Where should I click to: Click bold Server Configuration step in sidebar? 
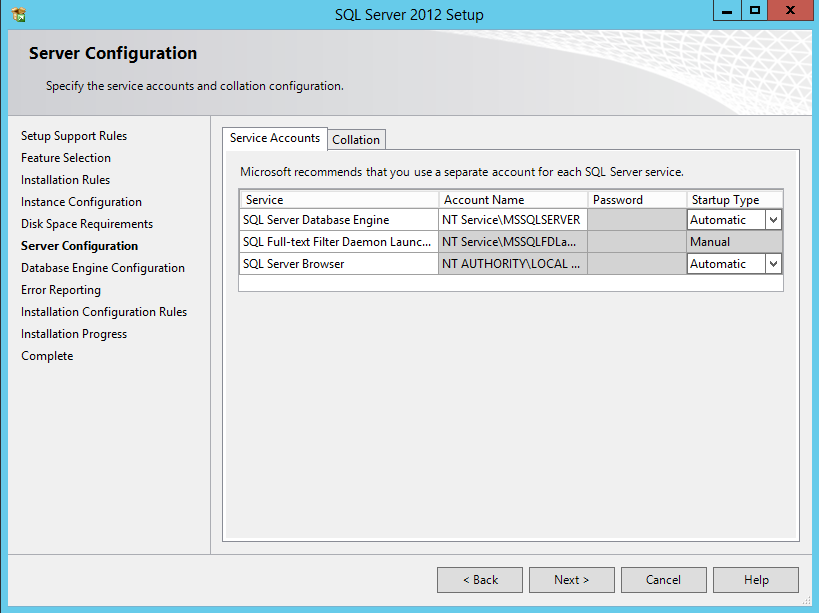tap(79, 246)
